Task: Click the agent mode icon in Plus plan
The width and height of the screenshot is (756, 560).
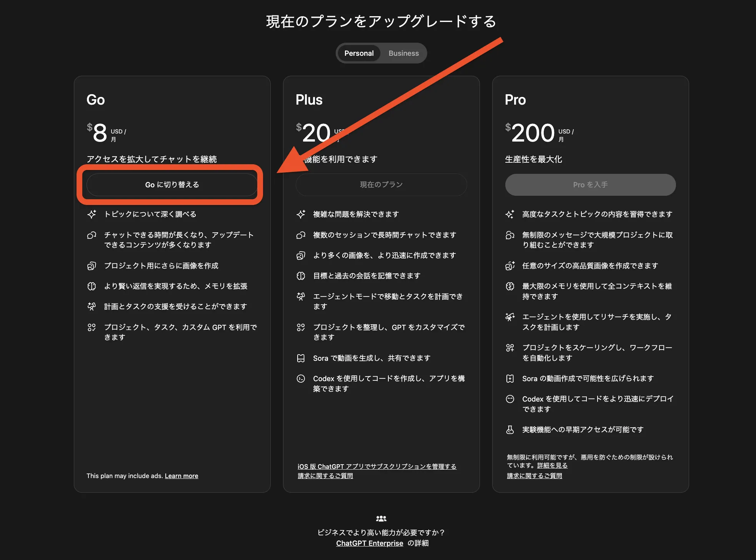Action: click(x=301, y=297)
